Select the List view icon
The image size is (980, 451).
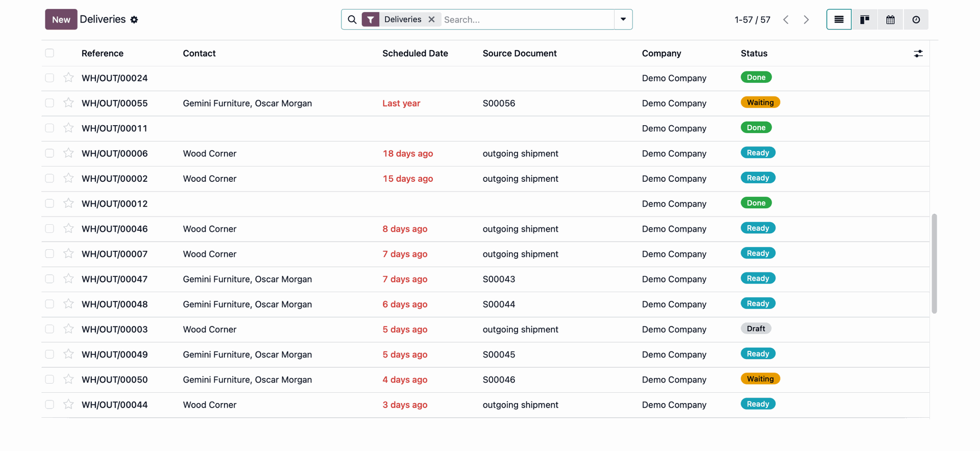(x=839, y=19)
